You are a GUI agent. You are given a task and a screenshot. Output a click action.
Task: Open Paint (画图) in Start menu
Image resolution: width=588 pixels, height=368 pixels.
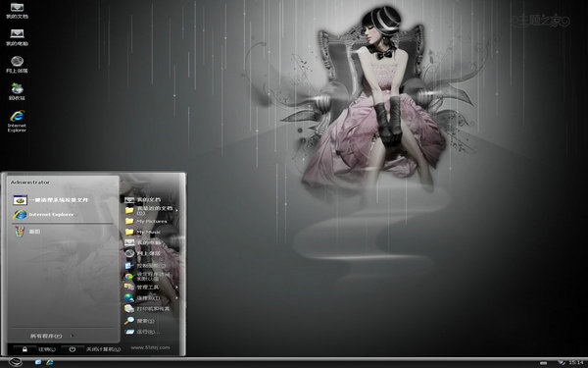27,232
